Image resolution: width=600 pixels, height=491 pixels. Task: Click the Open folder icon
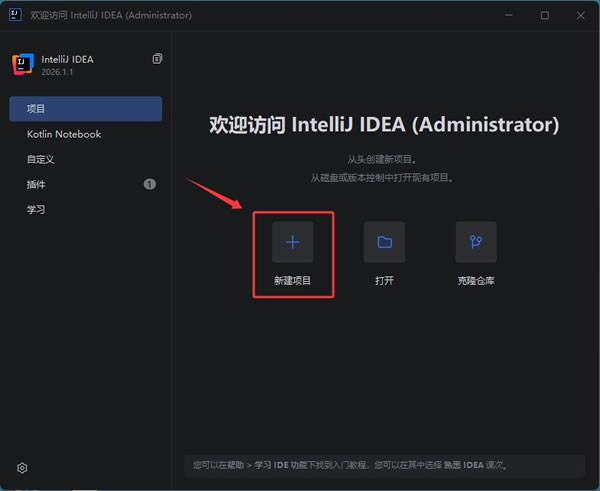pos(384,242)
